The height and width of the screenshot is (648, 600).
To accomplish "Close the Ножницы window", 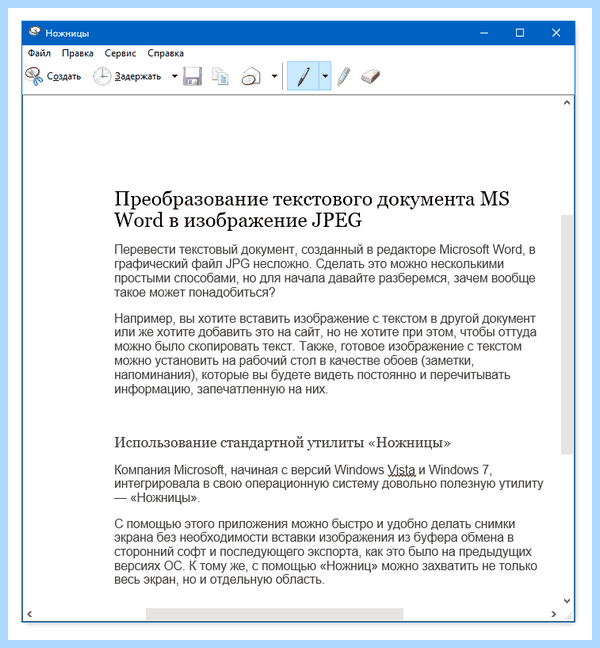I will click(556, 33).
